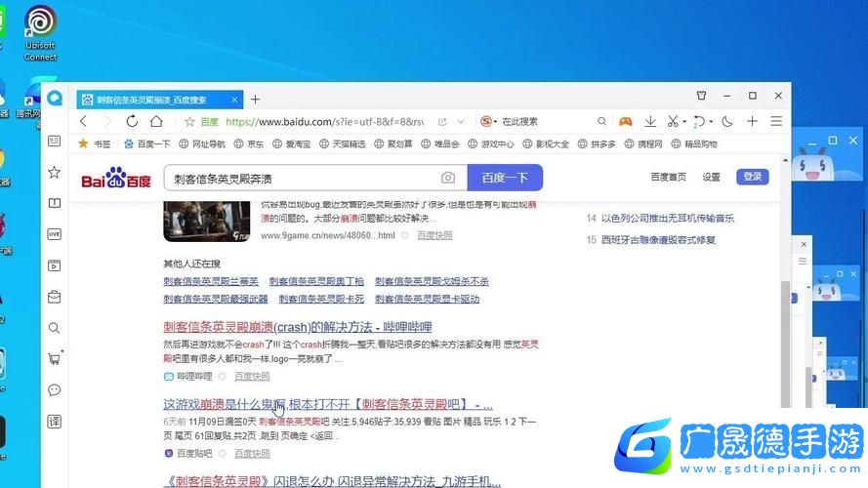Open the 书签 bookmarks bar item
This screenshot has height=488, width=868.
pyautogui.click(x=95, y=143)
